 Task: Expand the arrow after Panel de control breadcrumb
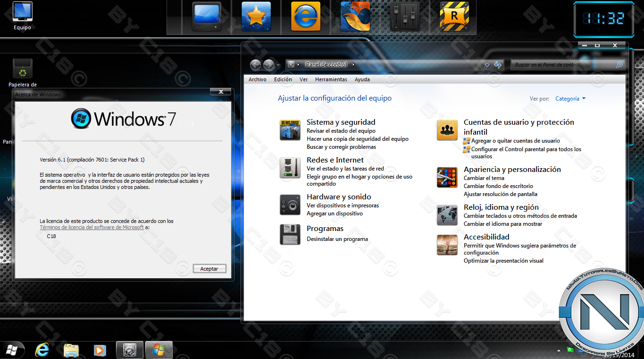click(x=353, y=65)
